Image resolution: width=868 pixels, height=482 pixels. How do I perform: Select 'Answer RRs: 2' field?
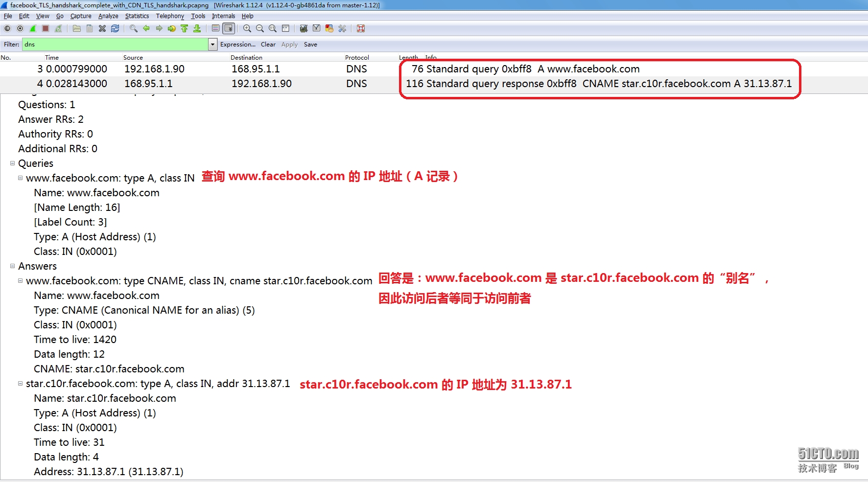[51, 119]
